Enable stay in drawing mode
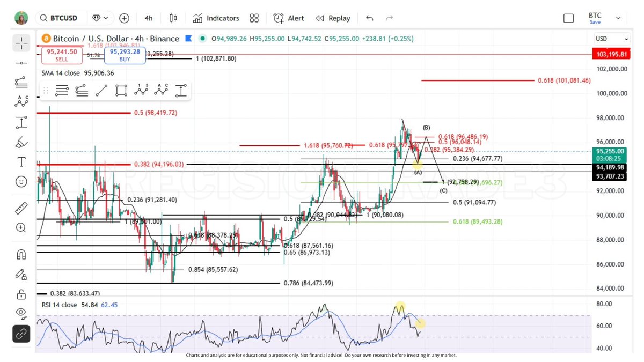Screen dimensions: 644x362 pos(21,274)
